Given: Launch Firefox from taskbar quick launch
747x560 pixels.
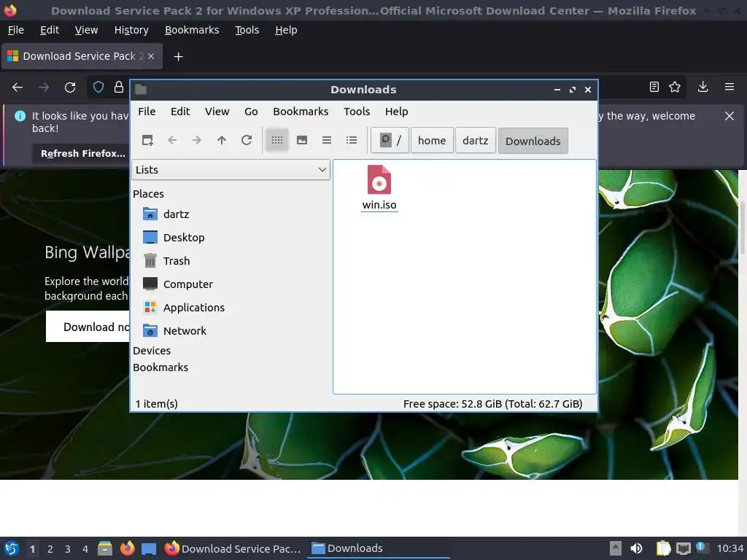Looking at the screenshot, I should point(127,548).
